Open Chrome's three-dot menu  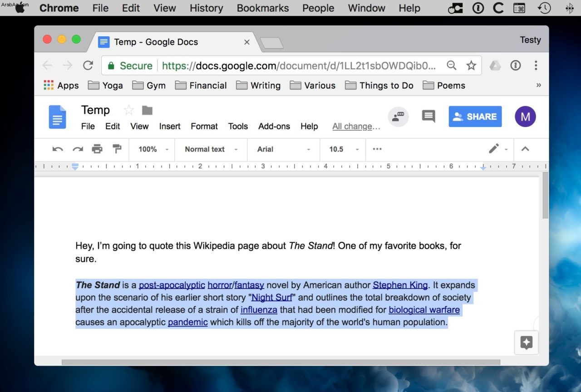(536, 65)
